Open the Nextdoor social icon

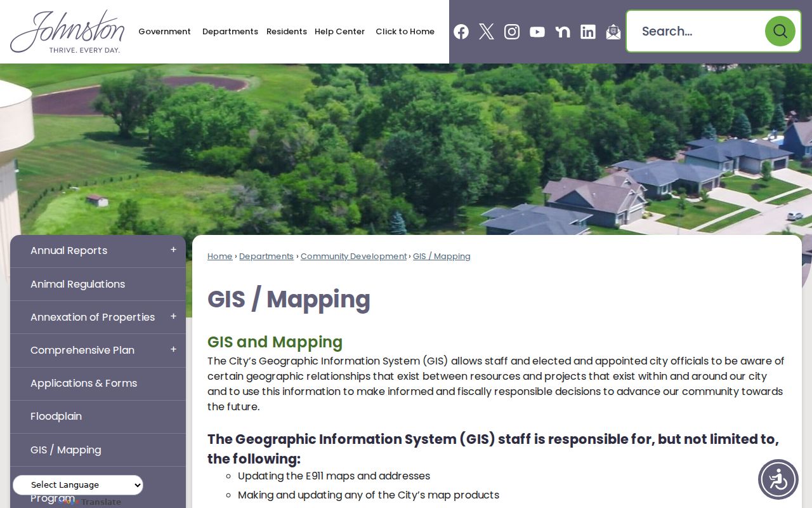click(563, 32)
